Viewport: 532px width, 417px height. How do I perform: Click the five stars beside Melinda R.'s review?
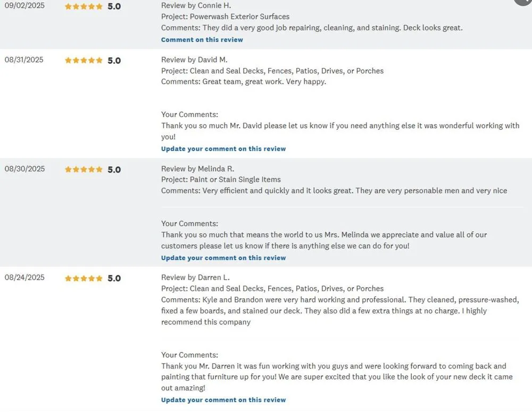pyautogui.click(x=84, y=169)
